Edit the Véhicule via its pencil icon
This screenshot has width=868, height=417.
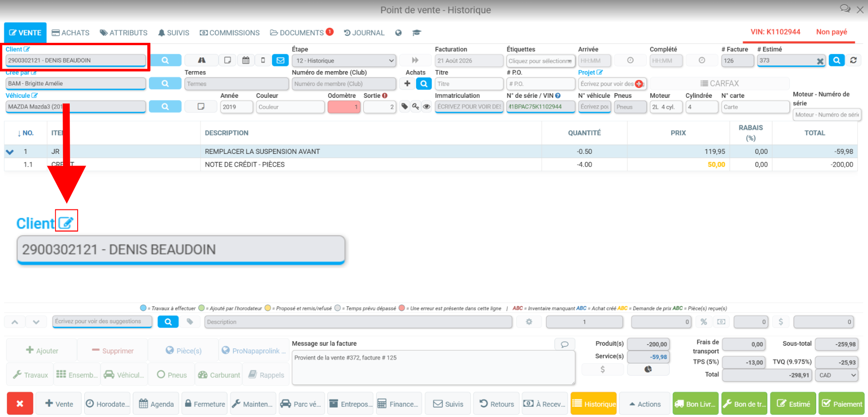point(35,96)
